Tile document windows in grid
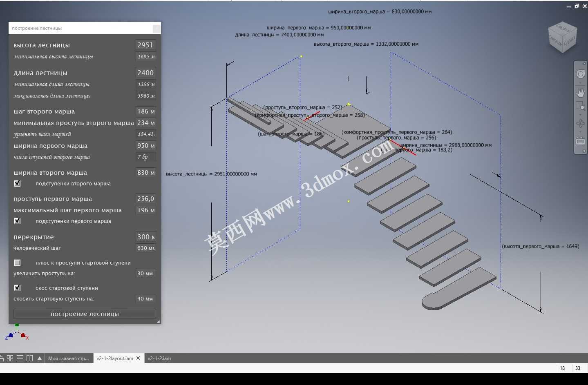 pyautogui.click(x=10, y=358)
